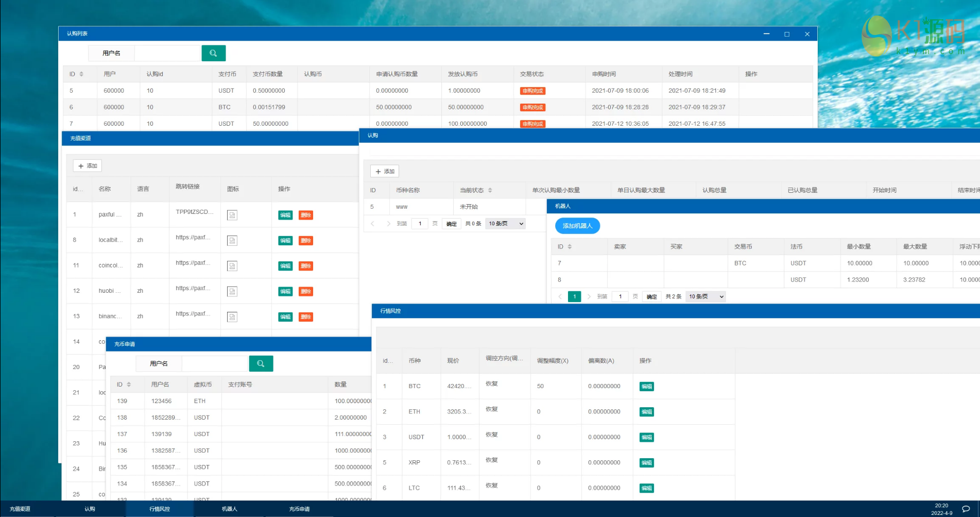Click 编辑 button for BTC row
The width and height of the screenshot is (980, 517).
pos(646,387)
